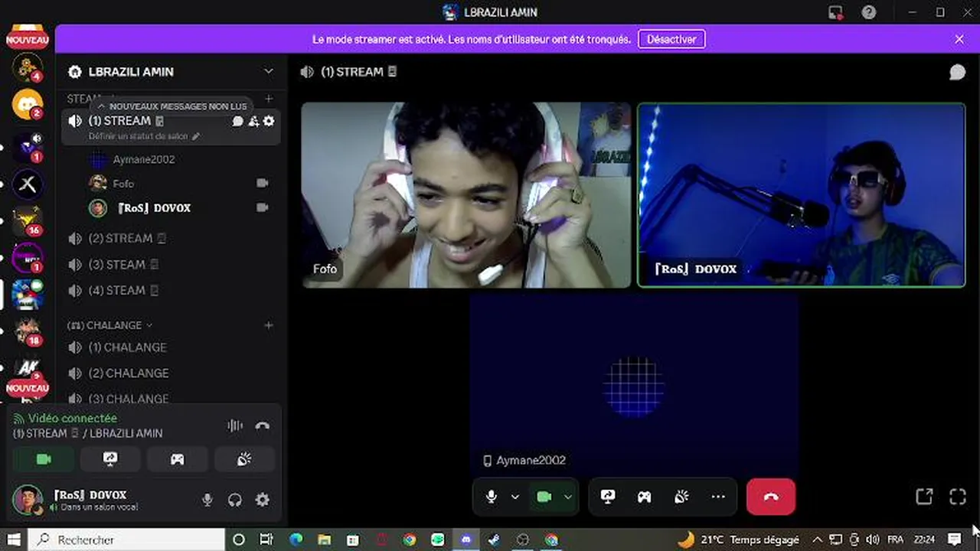Open Task View in the taskbar
Image resolution: width=980 pixels, height=551 pixels.
tap(266, 540)
